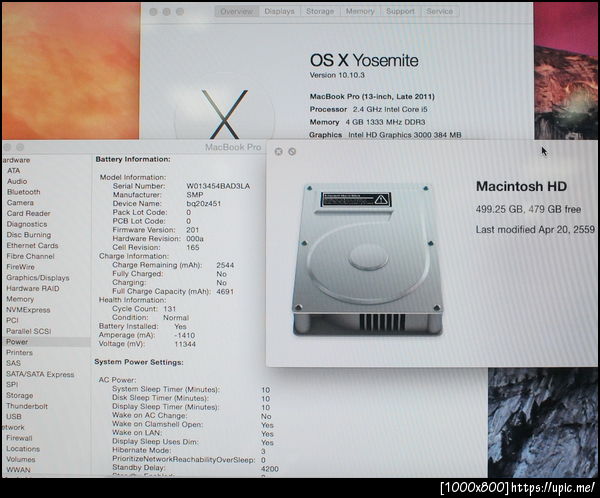The height and width of the screenshot is (498, 600).
Task: Select Parallel SCSI in the sidebar
Action: pyautogui.click(x=29, y=331)
